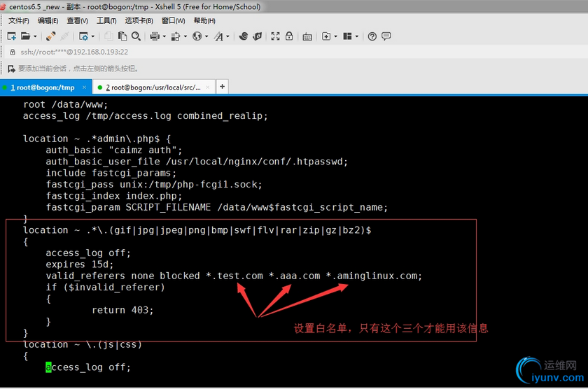588x389 pixels.
Task: Click the Font letter A icon
Action: (x=218, y=36)
